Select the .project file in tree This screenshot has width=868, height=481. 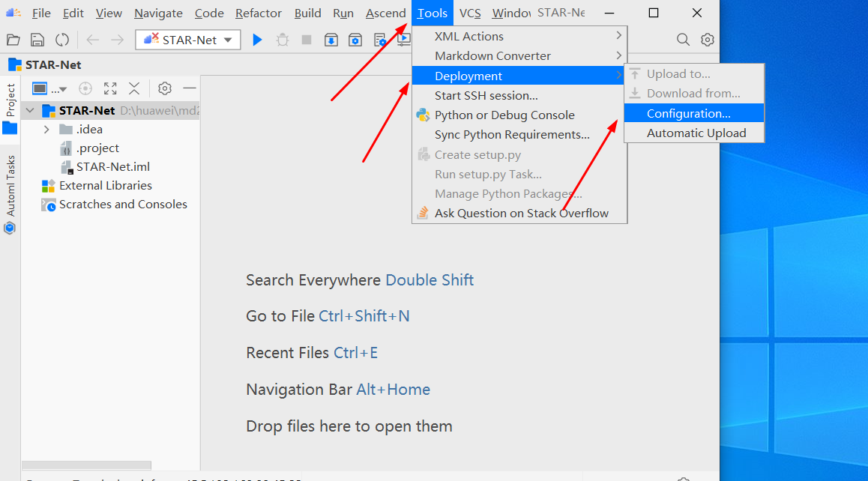pyautogui.click(x=97, y=148)
